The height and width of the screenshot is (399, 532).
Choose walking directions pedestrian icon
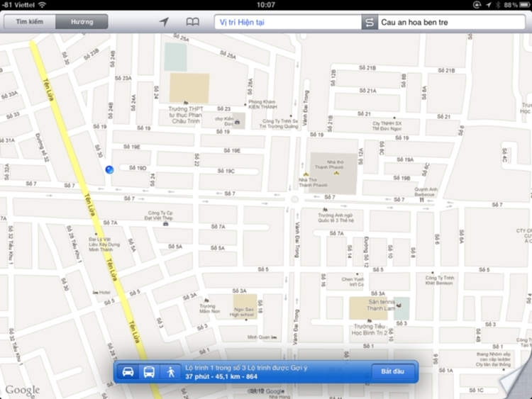tap(171, 372)
